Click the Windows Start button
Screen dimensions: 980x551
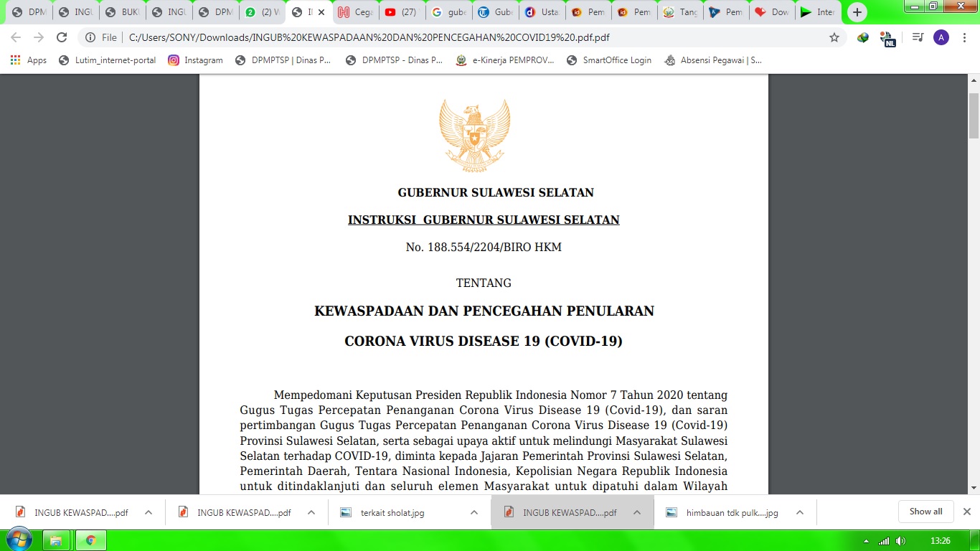19,540
